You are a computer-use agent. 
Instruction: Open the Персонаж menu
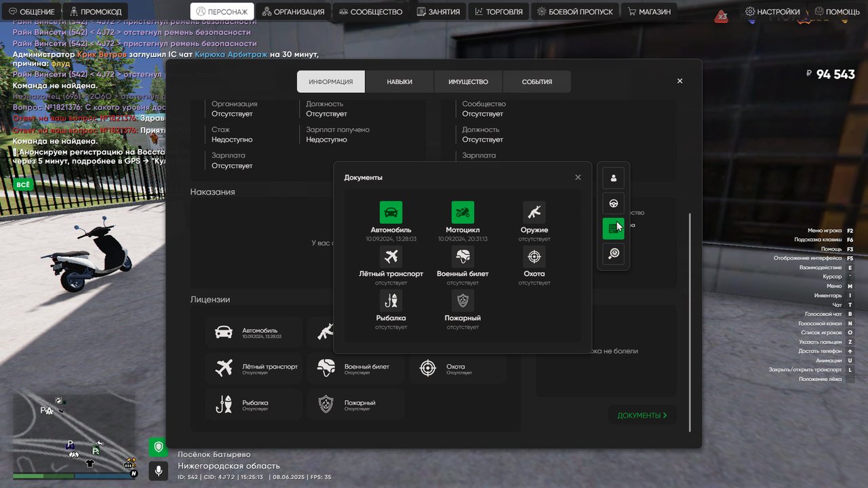point(222,12)
